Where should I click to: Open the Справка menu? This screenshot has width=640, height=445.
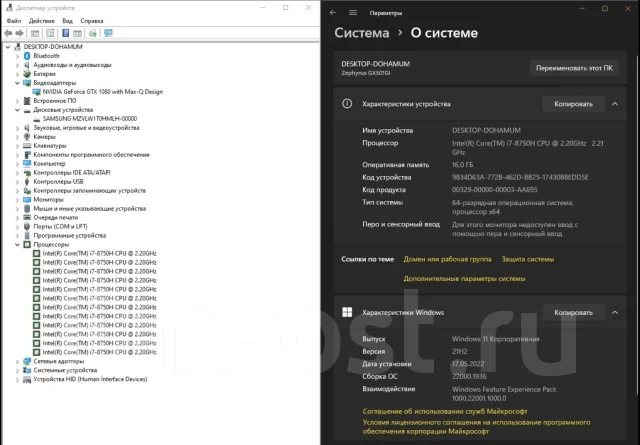point(92,21)
